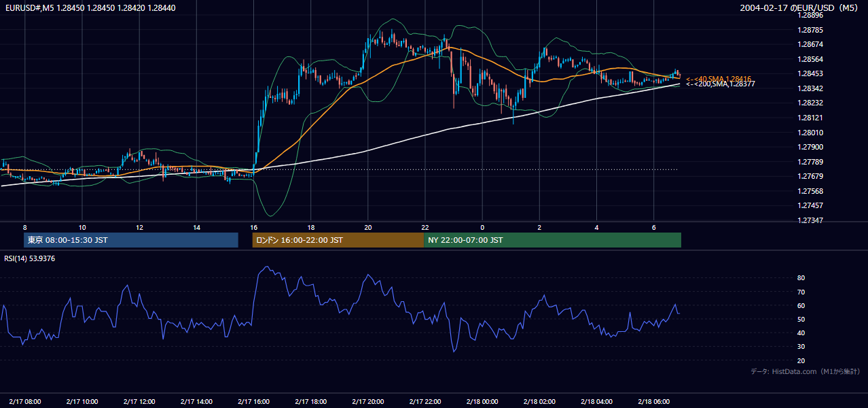The height and width of the screenshot is (408, 868).
Task: Click the hour 16 tick label under chart
Action: coord(253,227)
